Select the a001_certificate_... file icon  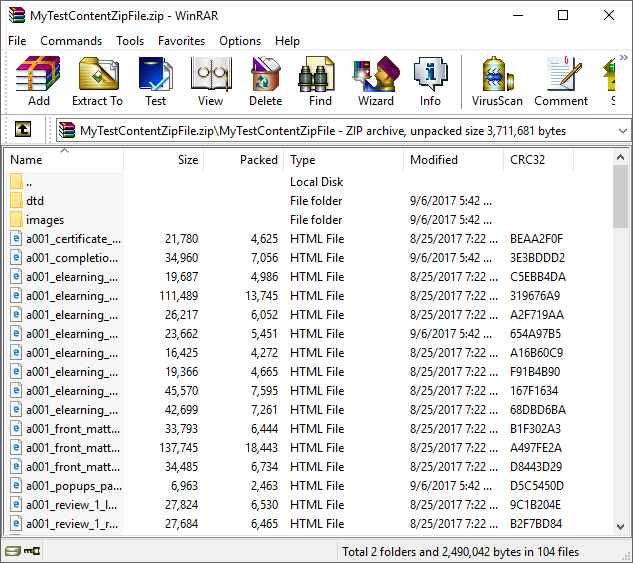16,239
